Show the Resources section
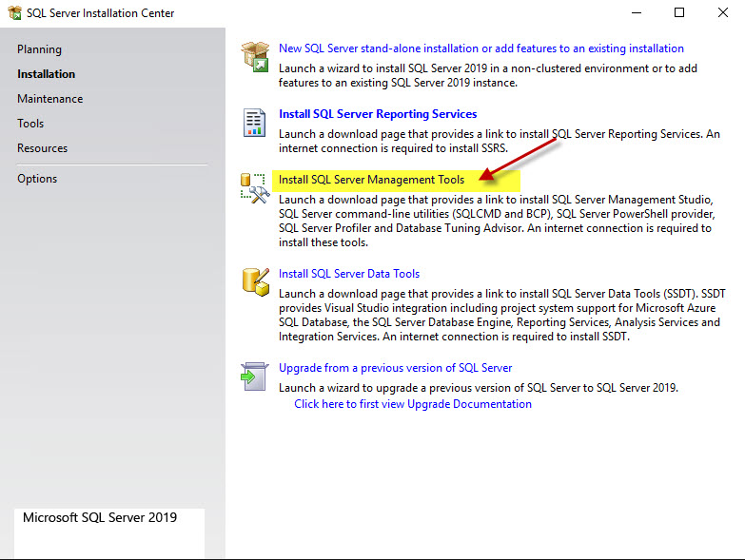 click(42, 148)
